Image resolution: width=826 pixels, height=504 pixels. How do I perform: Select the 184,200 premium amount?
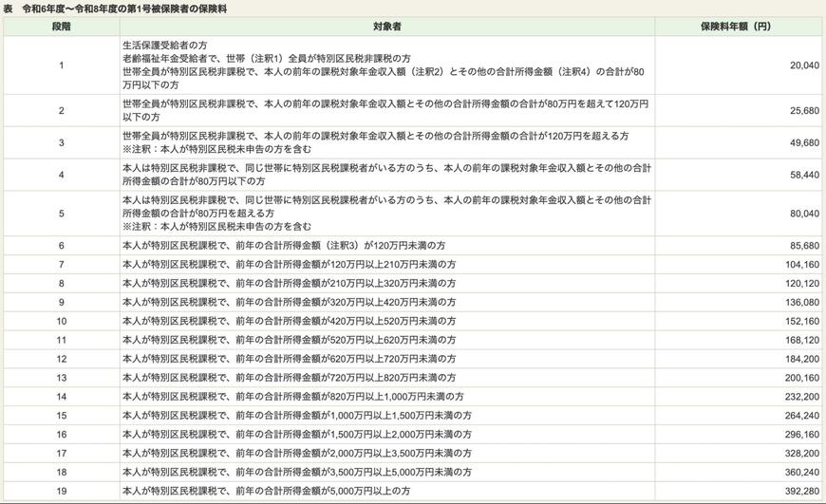[x=802, y=359]
